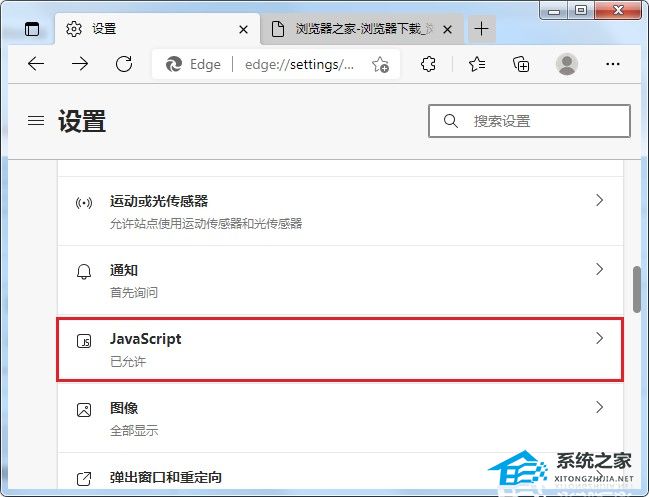Click the notifications bell icon
This screenshot has height=497, width=649.
pyautogui.click(x=84, y=272)
